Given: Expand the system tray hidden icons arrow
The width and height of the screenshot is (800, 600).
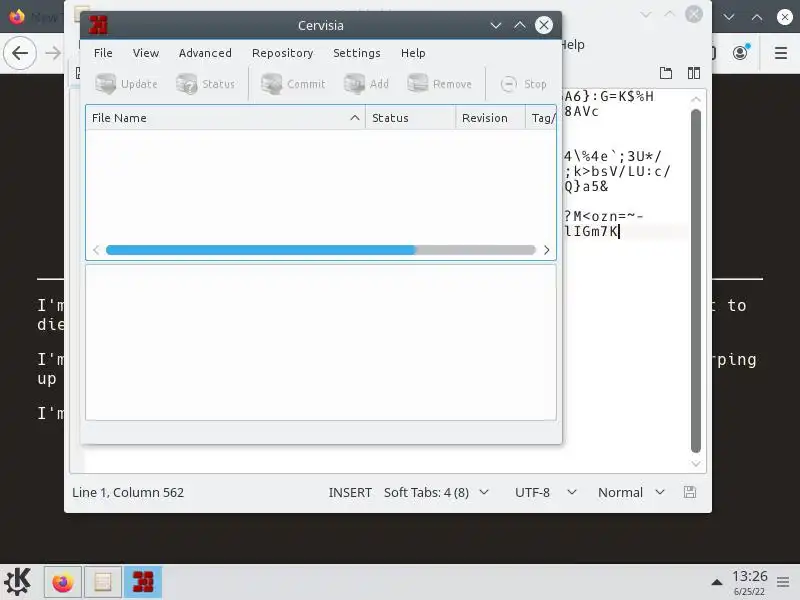Looking at the screenshot, I should (x=717, y=582).
